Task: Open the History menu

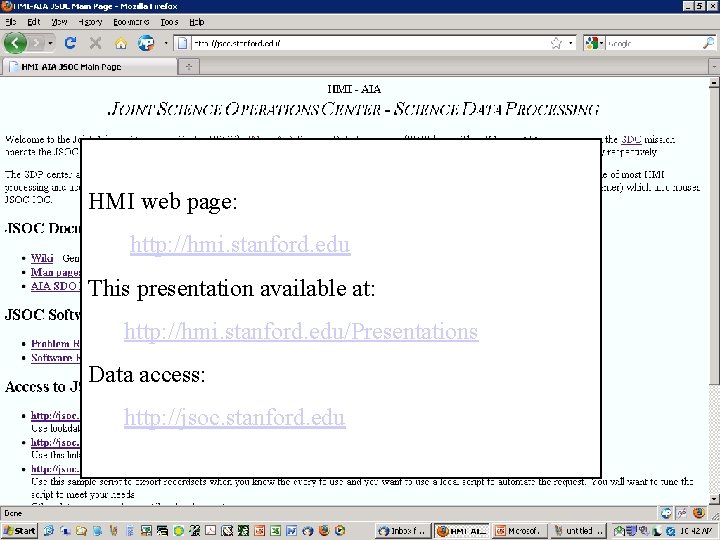Action: (x=90, y=22)
